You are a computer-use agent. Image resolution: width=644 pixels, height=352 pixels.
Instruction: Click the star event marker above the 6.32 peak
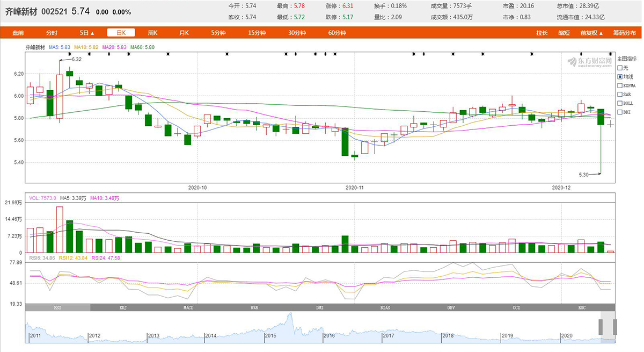70,54
